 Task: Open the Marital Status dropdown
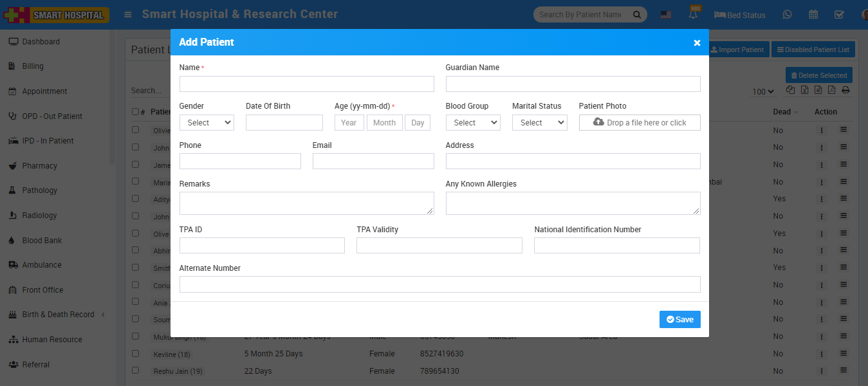(539, 123)
